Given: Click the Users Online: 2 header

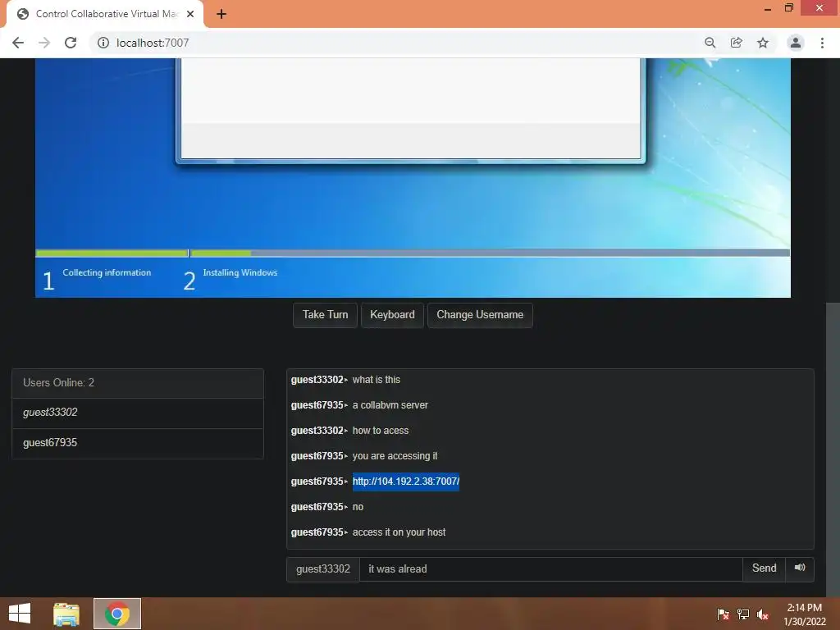Looking at the screenshot, I should 138,383.
